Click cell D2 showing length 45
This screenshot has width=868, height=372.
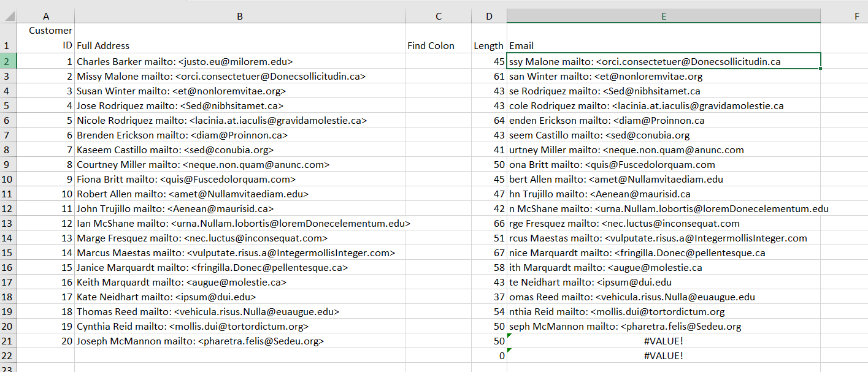click(489, 61)
